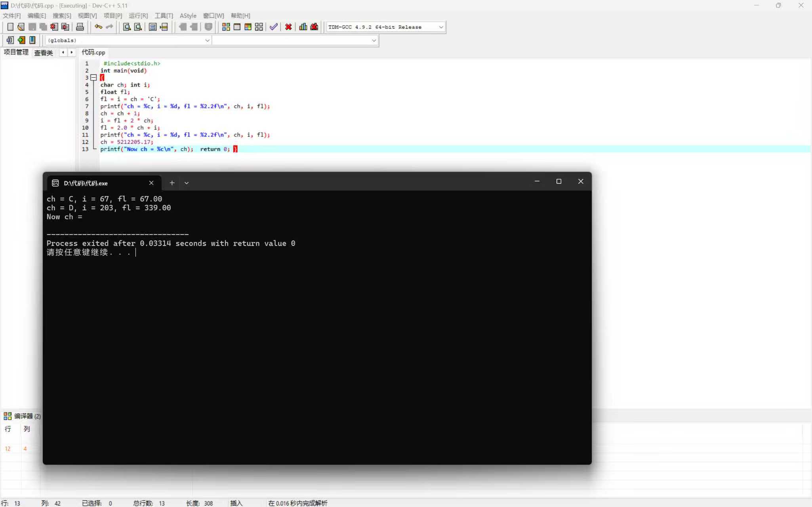Click the Debug bug icon
This screenshot has width=812, height=507.
pos(314,27)
